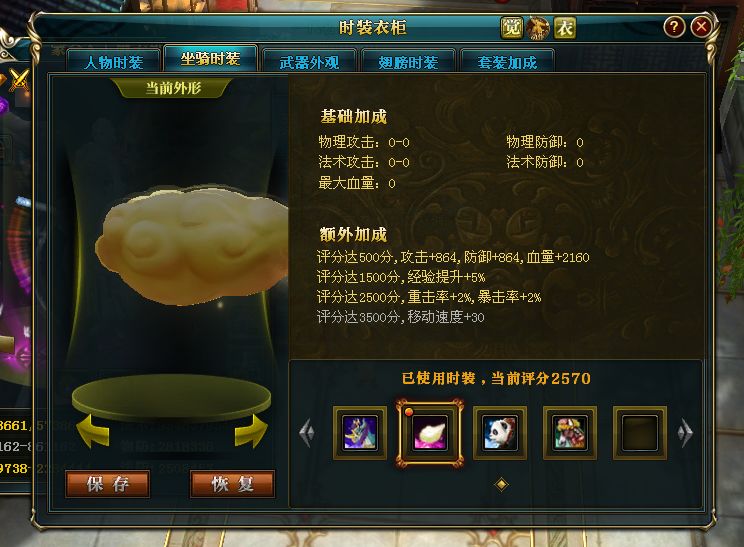Open help via question mark icon
Image resolution: width=744 pixels, height=547 pixels.
[x=674, y=27]
